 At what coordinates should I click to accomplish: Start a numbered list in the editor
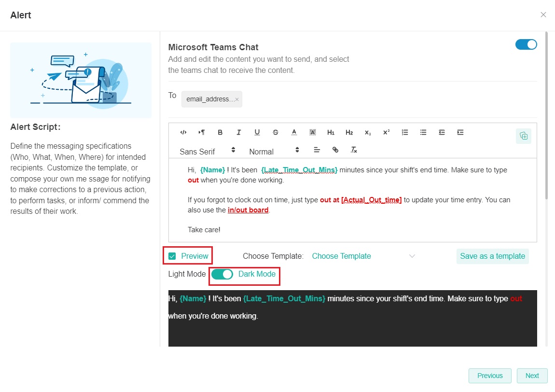click(x=405, y=132)
